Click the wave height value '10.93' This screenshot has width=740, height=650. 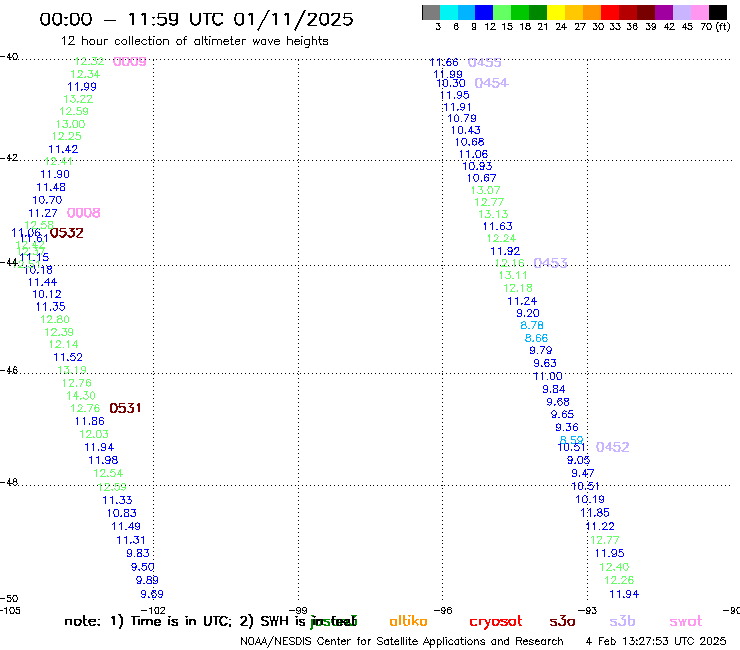pos(477,166)
